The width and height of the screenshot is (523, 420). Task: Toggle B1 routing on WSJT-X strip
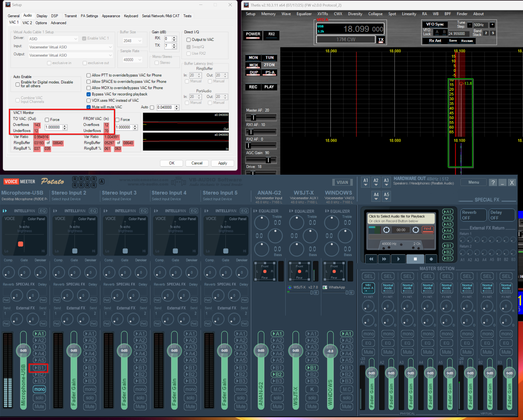[x=312, y=368]
